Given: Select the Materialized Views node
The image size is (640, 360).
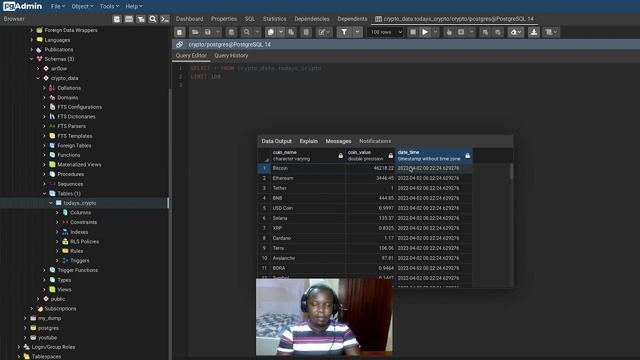Looking at the screenshot, I should [79, 165].
